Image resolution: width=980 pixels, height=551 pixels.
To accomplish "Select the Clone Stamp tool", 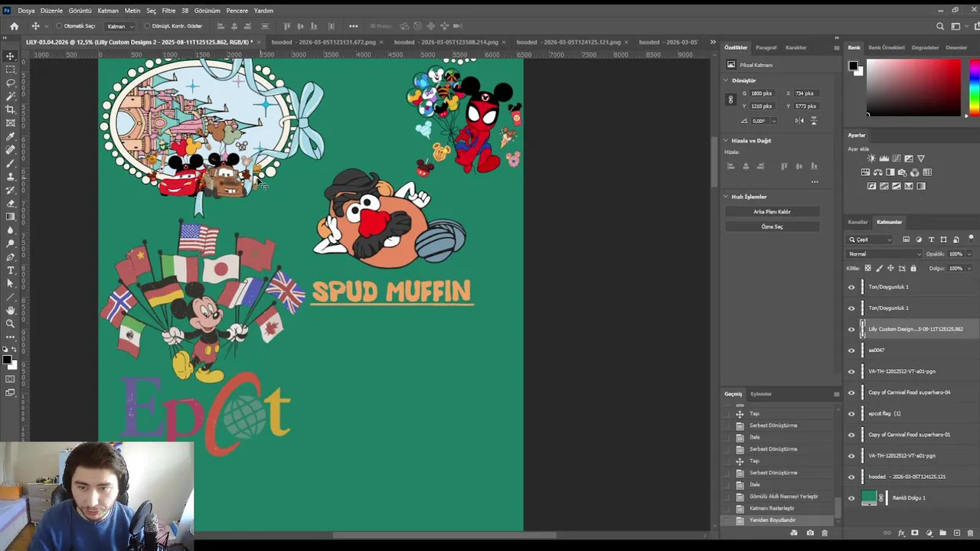I will point(11,177).
